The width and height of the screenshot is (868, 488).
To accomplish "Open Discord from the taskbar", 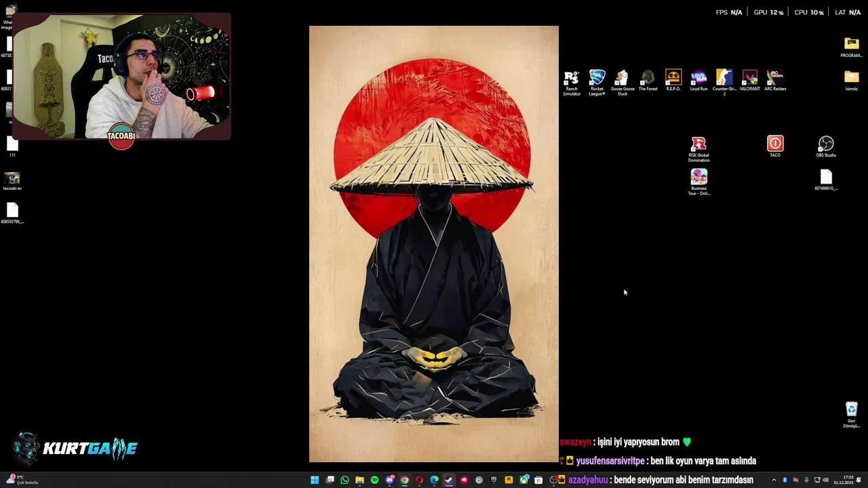I will click(390, 480).
